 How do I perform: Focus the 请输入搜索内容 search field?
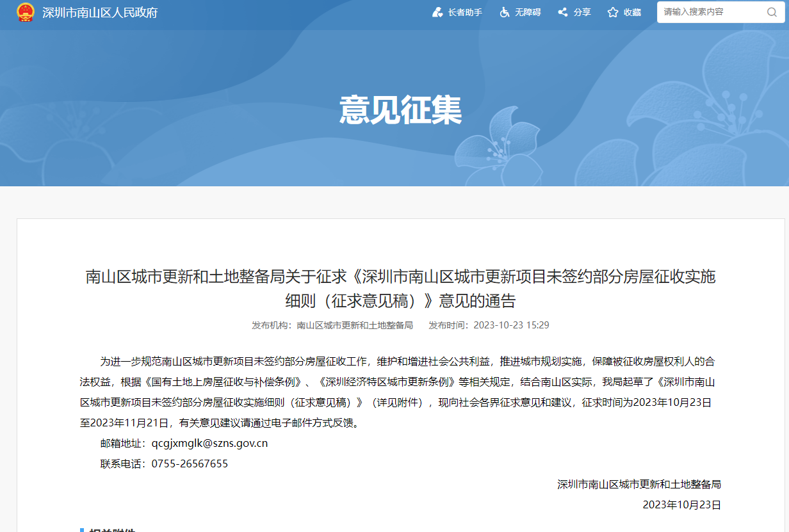(711, 12)
